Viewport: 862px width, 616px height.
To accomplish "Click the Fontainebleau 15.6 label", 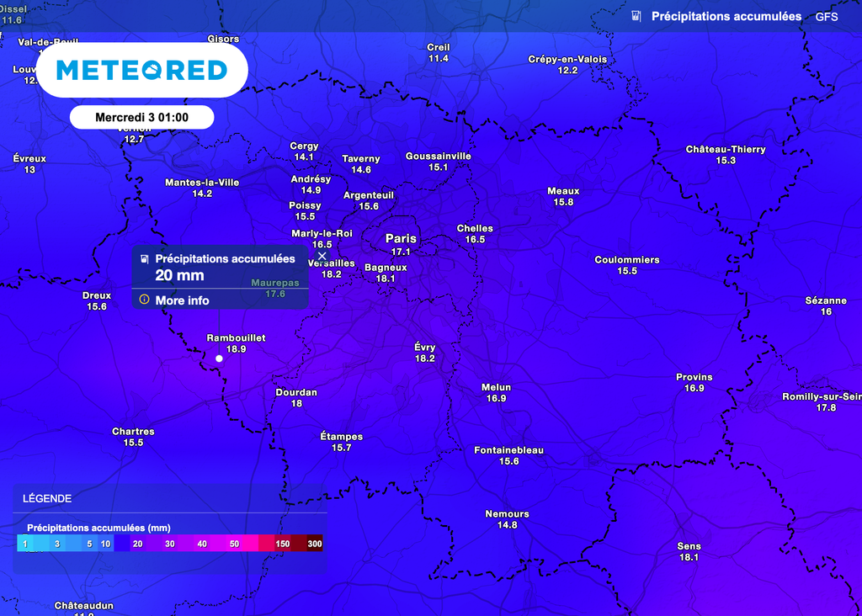I will click(x=508, y=455).
